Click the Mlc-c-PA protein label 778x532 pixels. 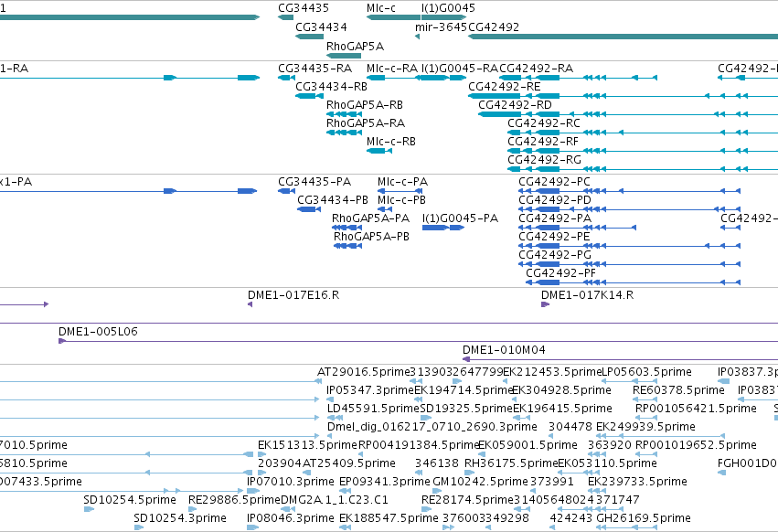(x=402, y=182)
